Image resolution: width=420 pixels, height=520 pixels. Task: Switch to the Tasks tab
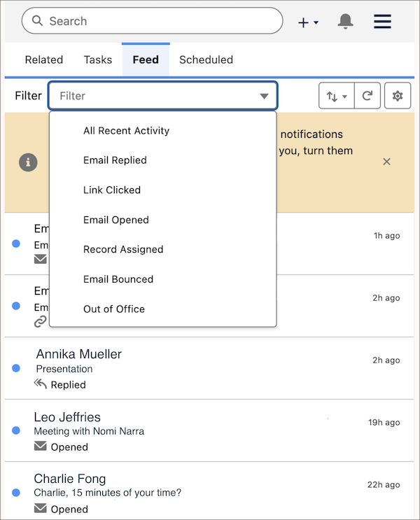(98, 59)
